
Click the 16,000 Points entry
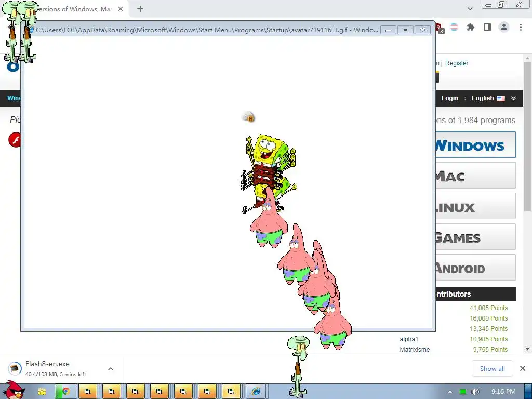point(488,318)
